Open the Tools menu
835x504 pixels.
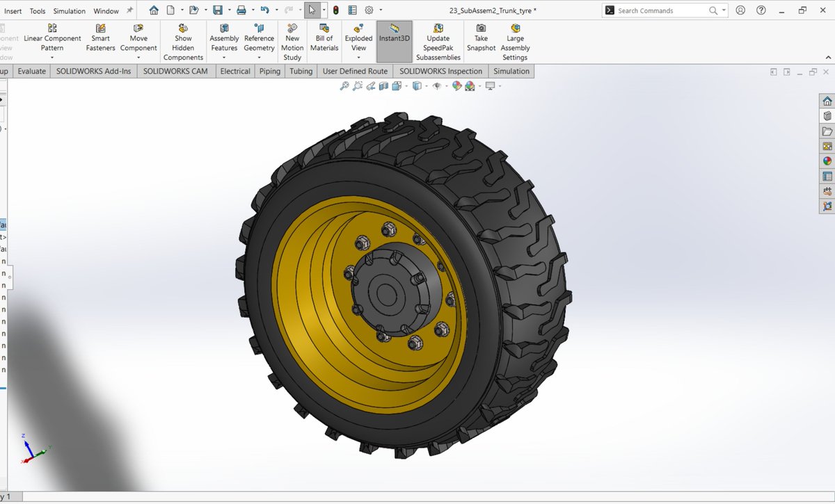[38, 11]
